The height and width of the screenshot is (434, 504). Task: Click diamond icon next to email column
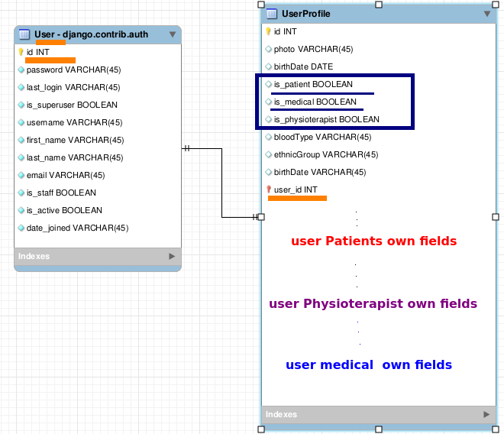21,175
